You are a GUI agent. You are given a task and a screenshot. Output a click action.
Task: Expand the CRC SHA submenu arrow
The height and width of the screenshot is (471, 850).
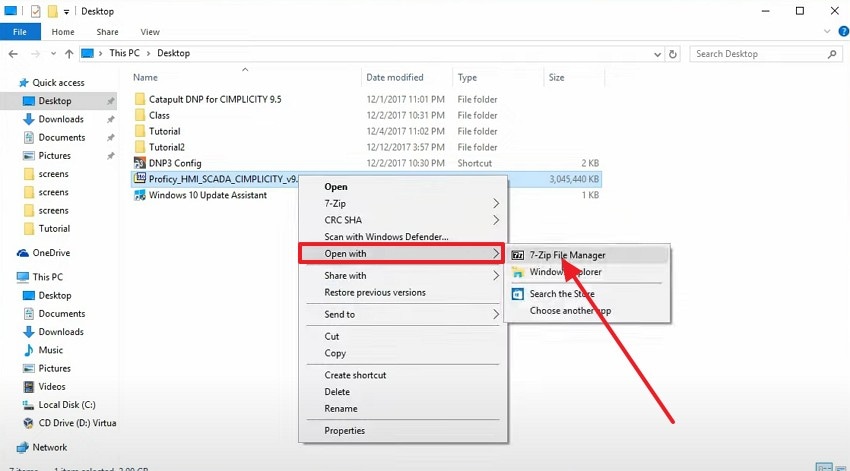tap(496, 220)
